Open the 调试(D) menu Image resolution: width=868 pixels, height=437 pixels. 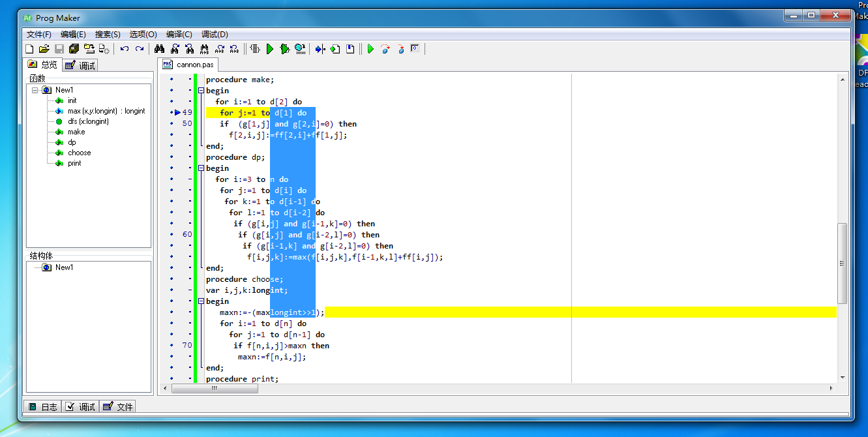(x=215, y=35)
